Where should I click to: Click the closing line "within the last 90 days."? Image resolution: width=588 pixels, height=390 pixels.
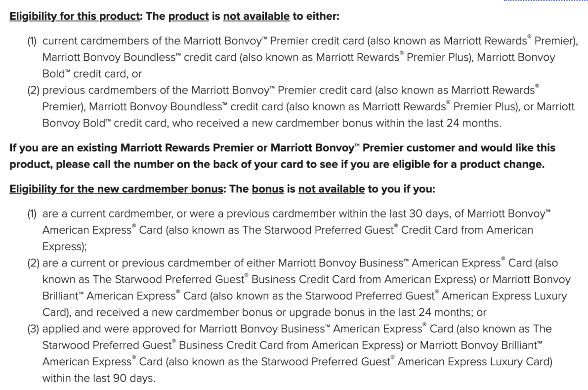[x=99, y=378]
